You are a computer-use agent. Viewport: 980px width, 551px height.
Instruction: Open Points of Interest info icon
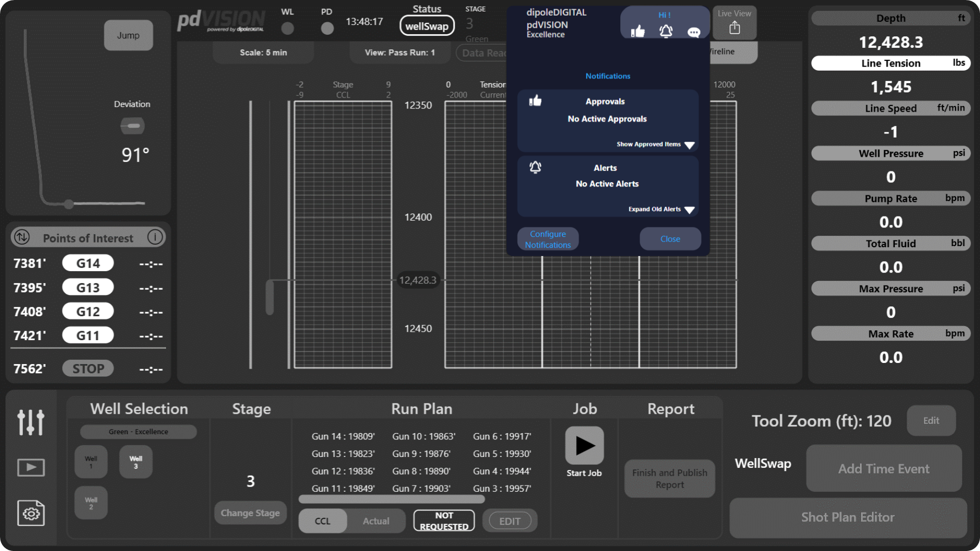pyautogui.click(x=155, y=237)
